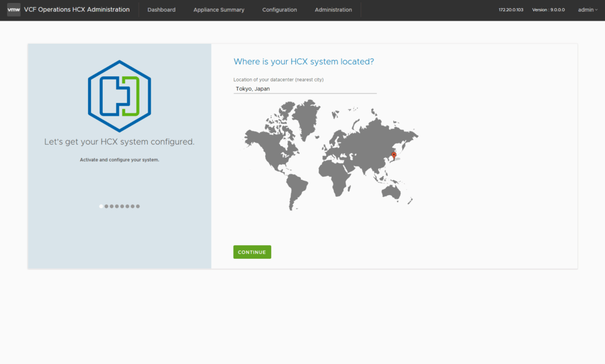Screen dimensions: 605x364
Task: Click the datacenter location text field
Action: pos(304,89)
